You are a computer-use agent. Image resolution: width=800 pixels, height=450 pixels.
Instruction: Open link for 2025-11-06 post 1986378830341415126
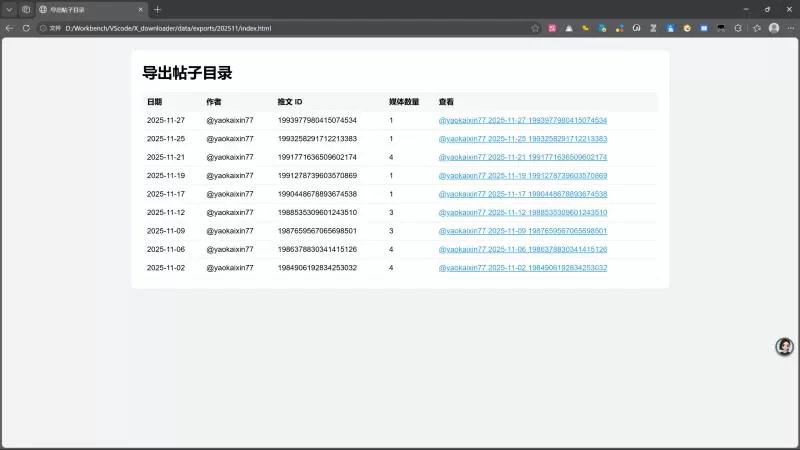tap(522, 249)
